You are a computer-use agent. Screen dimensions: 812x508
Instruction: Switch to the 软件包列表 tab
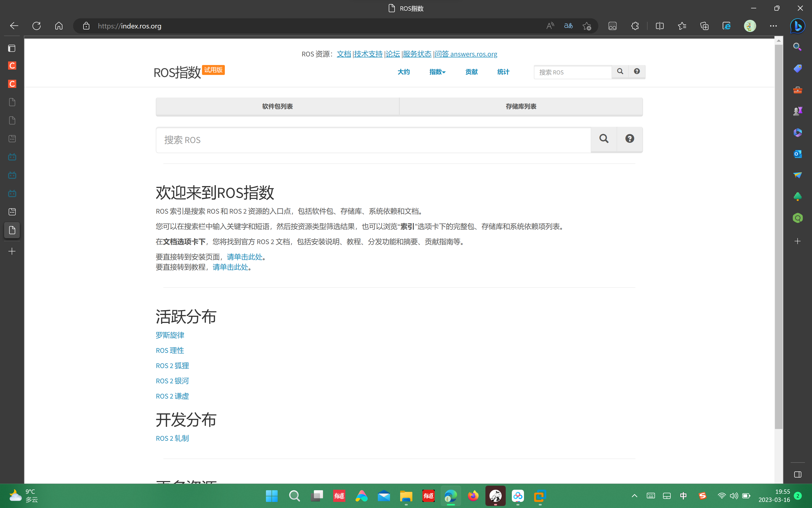tap(278, 106)
